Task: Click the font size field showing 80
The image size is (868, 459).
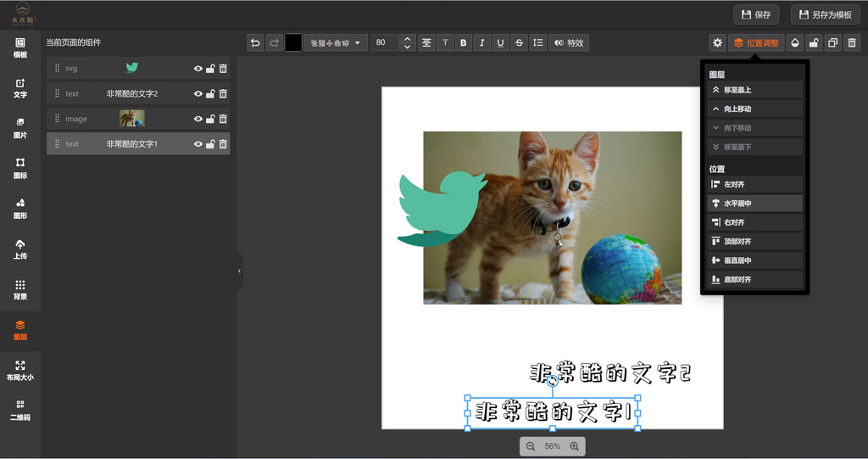Action: click(384, 42)
